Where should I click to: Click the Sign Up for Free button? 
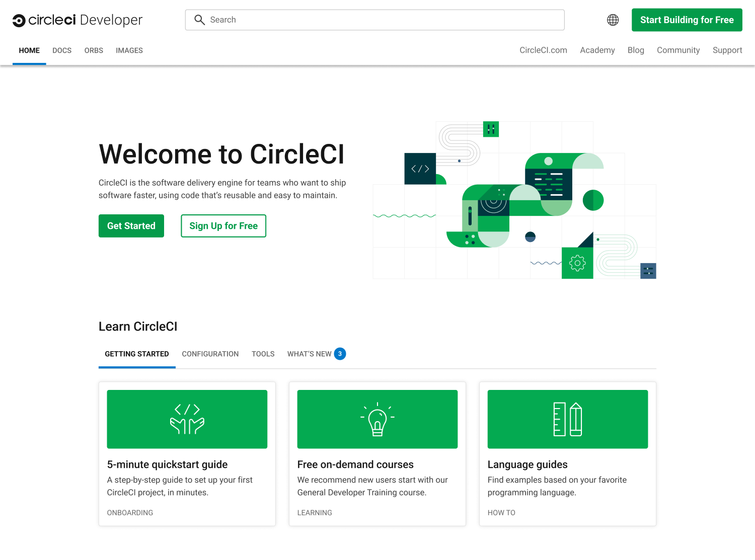point(223,226)
